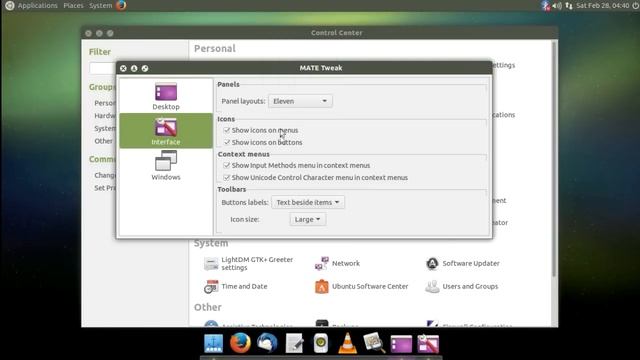Open the image viewer dock icon
This screenshot has width=640, height=360.
click(x=374, y=343)
